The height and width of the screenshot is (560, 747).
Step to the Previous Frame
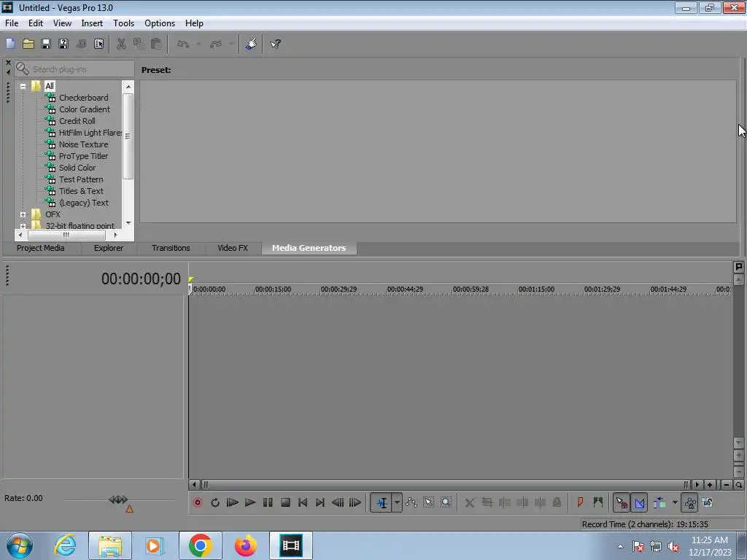click(x=338, y=502)
